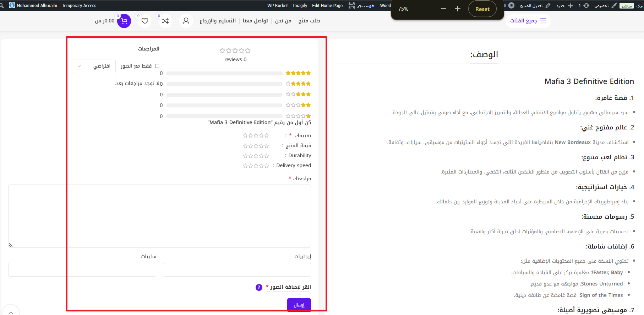The height and width of the screenshot is (315, 644).
Task: Click the five gold stars in rating breakdown
Action: [x=298, y=73]
